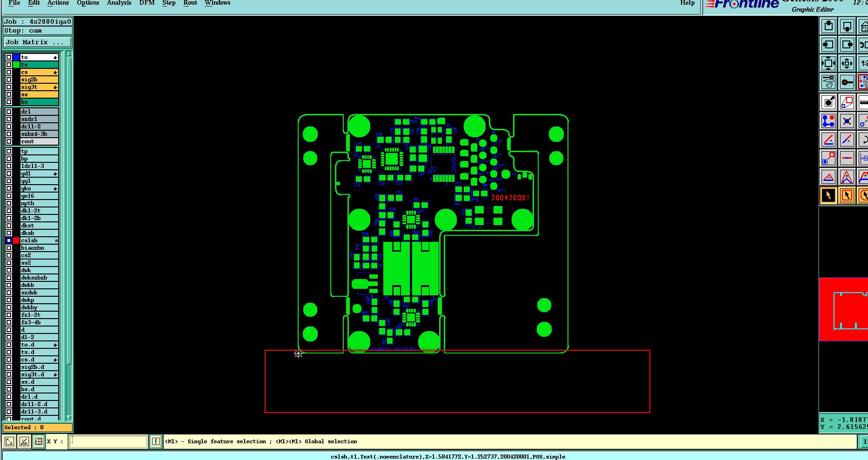The image size is (868, 460).
Task: Open the DFM menu
Action: [147, 3]
